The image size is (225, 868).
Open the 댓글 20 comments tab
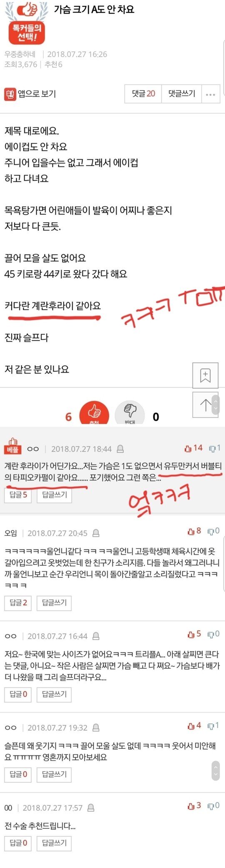(x=143, y=94)
